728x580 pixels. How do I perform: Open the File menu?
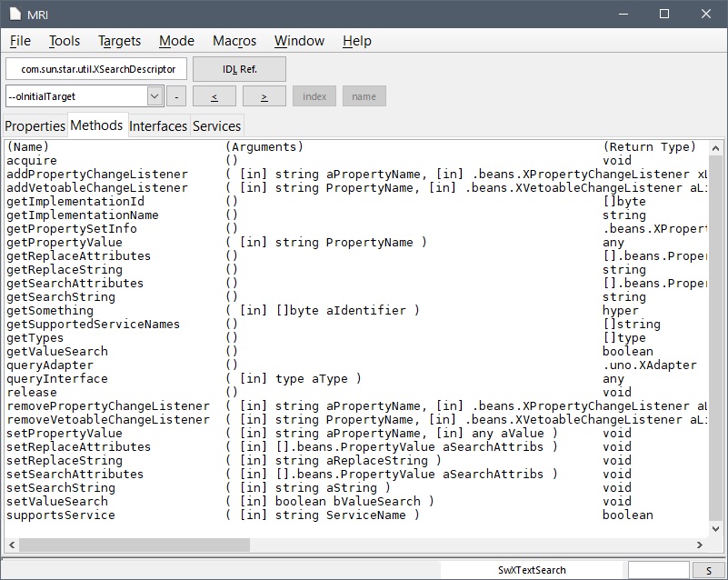click(20, 41)
